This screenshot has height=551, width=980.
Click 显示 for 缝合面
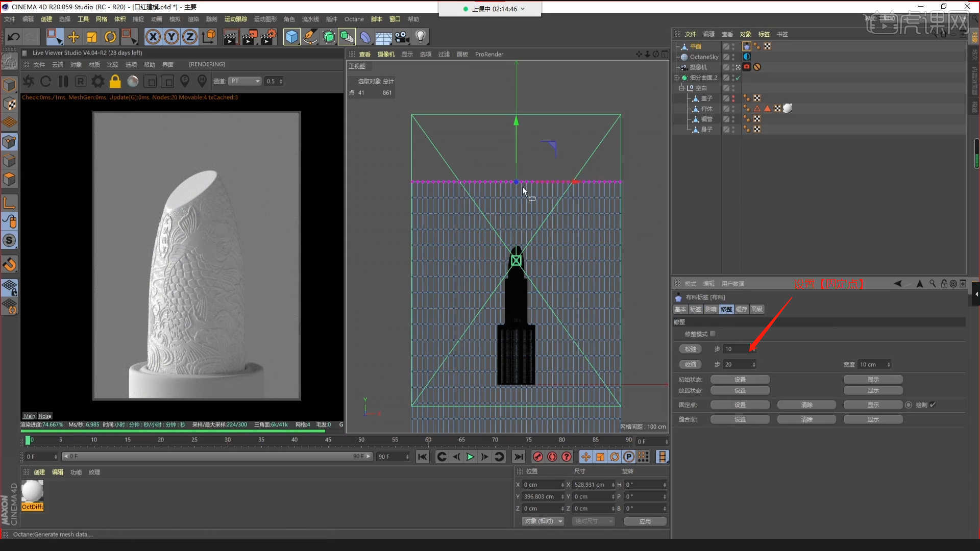pyautogui.click(x=873, y=419)
